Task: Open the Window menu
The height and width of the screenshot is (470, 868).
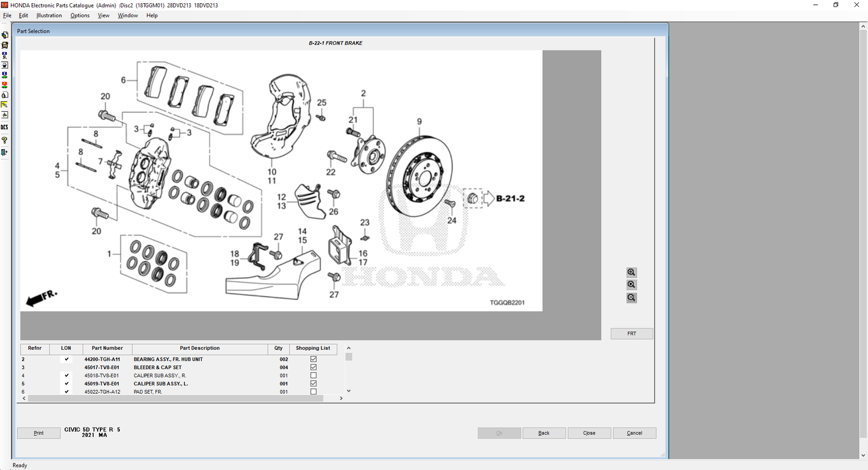Action: point(127,16)
